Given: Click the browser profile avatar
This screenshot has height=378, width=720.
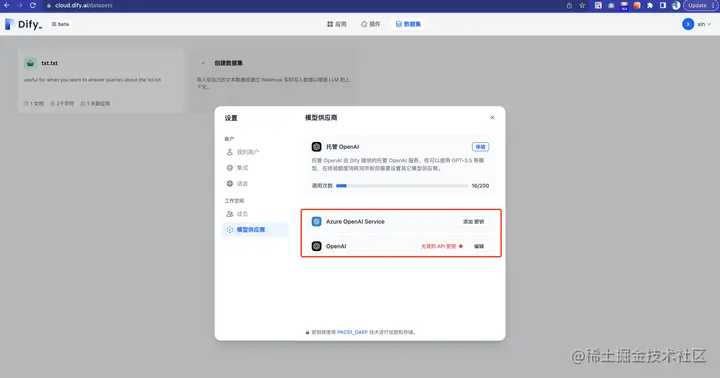Looking at the screenshot, I should click(x=676, y=6).
